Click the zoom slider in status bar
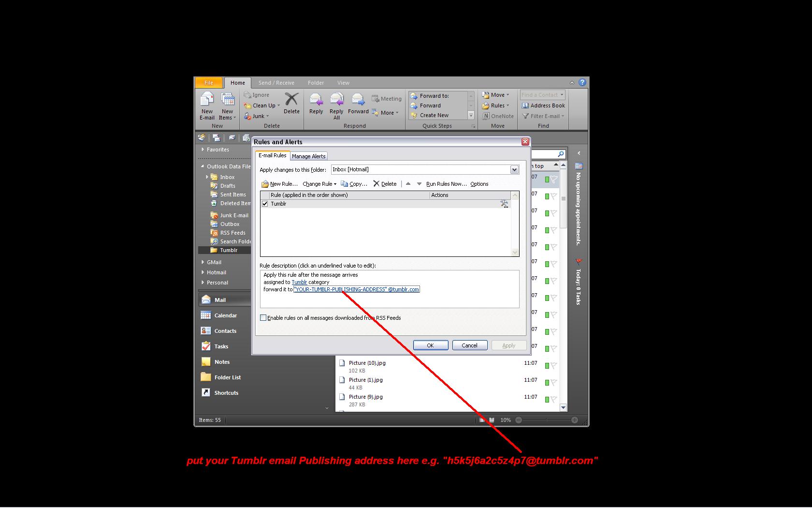Viewport: 812px width, 508px height. click(547, 420)
